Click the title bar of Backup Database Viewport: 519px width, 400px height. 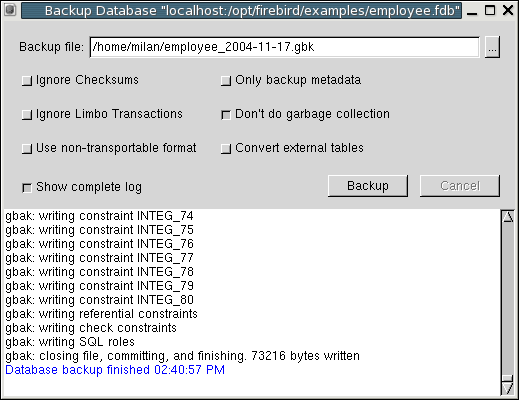[x=241, y=10]
